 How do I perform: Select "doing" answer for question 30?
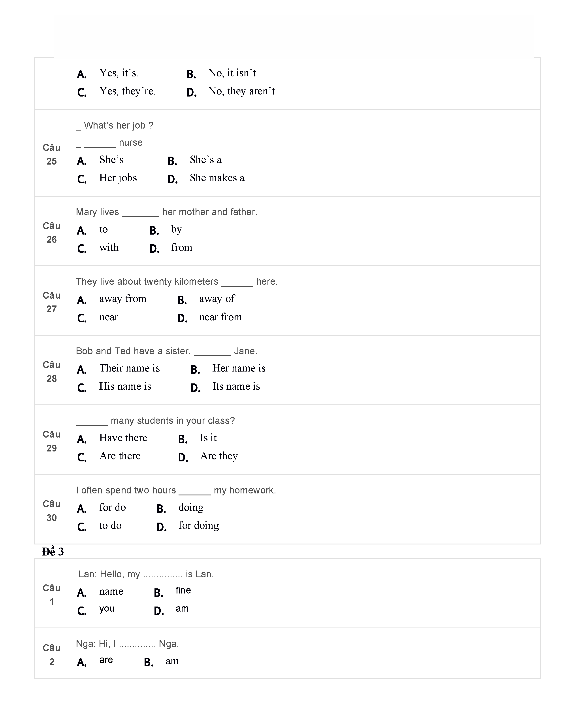point(190,508)
